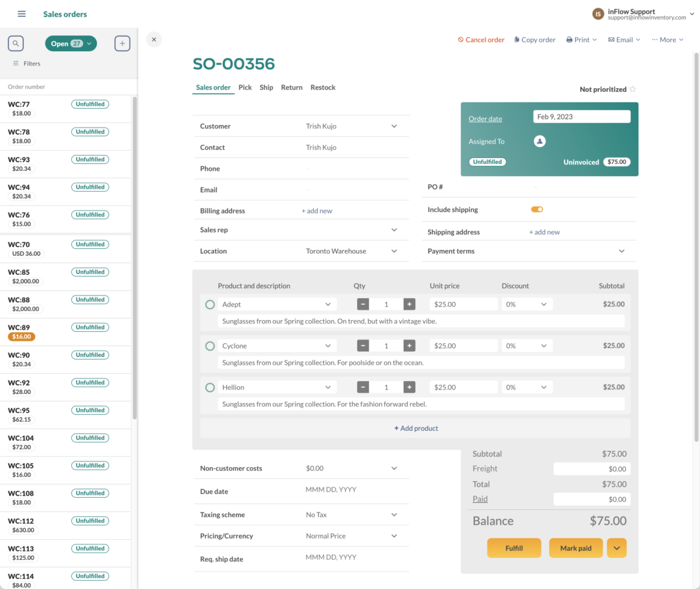Open the hamburger navigation menu
The width and height of the screenshot is (700, 589).
[x=21, y=14]
